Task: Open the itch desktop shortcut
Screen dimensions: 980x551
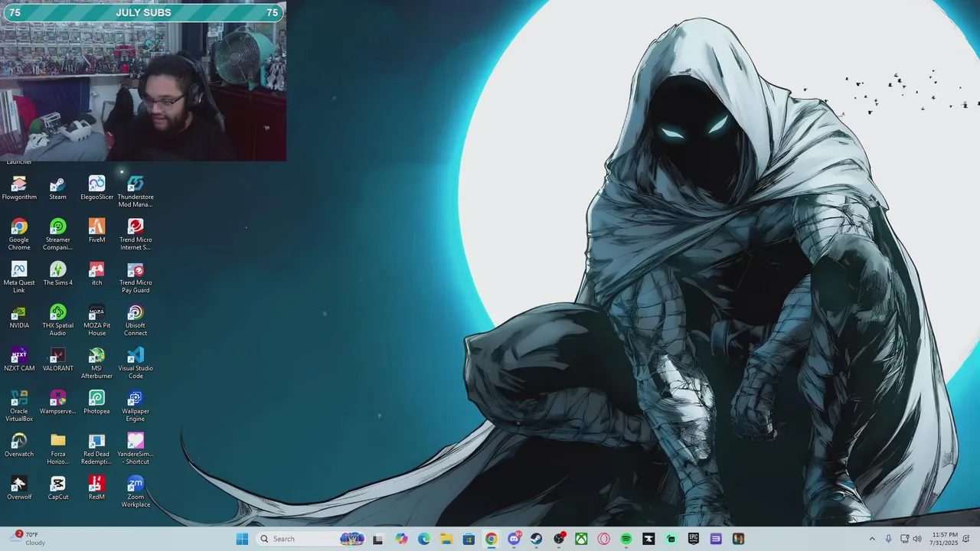Action: point(96,273)
